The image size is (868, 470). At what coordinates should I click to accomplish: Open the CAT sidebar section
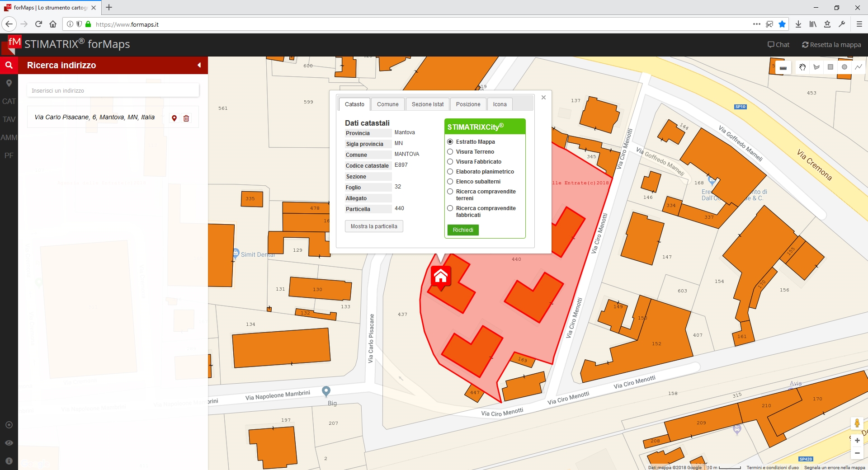point(9,101)
